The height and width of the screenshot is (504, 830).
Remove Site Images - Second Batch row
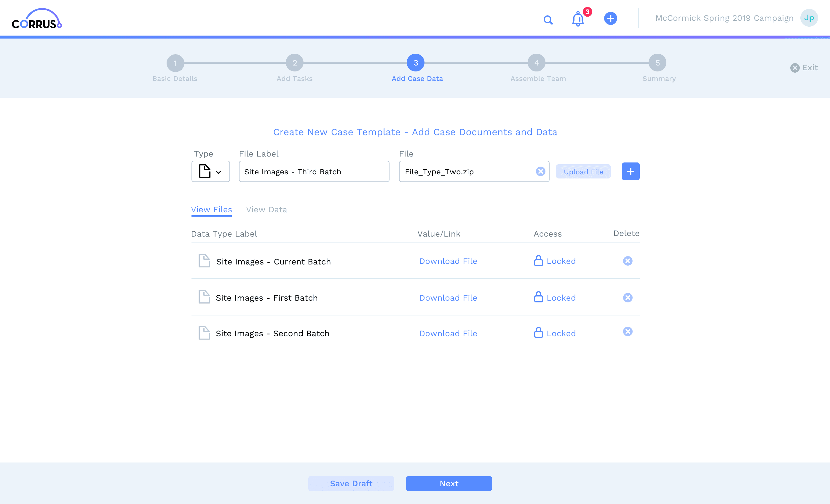click(627, 332)
